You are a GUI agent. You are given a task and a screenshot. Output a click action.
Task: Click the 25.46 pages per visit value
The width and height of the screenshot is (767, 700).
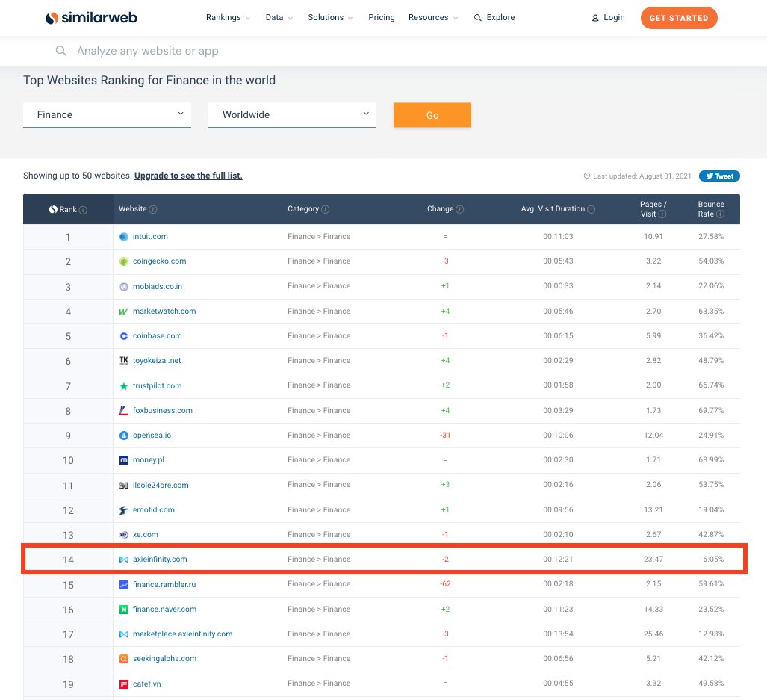[653, 634]
